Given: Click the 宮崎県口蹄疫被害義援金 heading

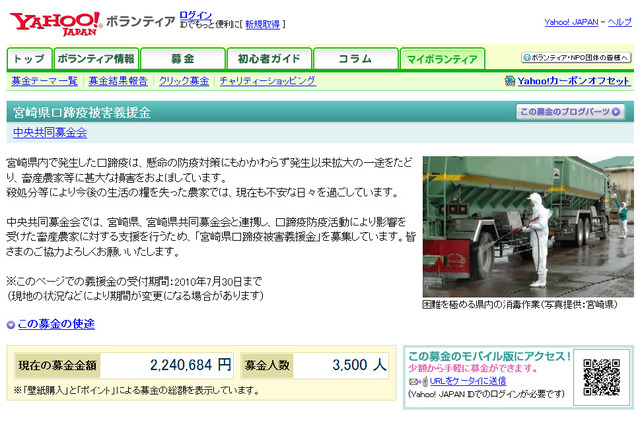Looking at the screenshot, I should (82, 112).
